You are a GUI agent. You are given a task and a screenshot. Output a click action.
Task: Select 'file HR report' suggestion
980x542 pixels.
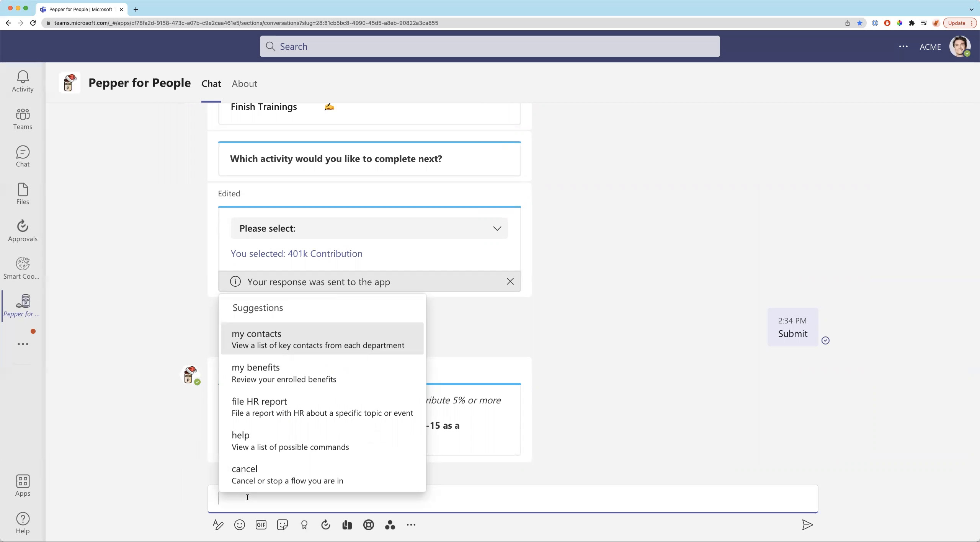pyautogui.click(x=322, y=406)
